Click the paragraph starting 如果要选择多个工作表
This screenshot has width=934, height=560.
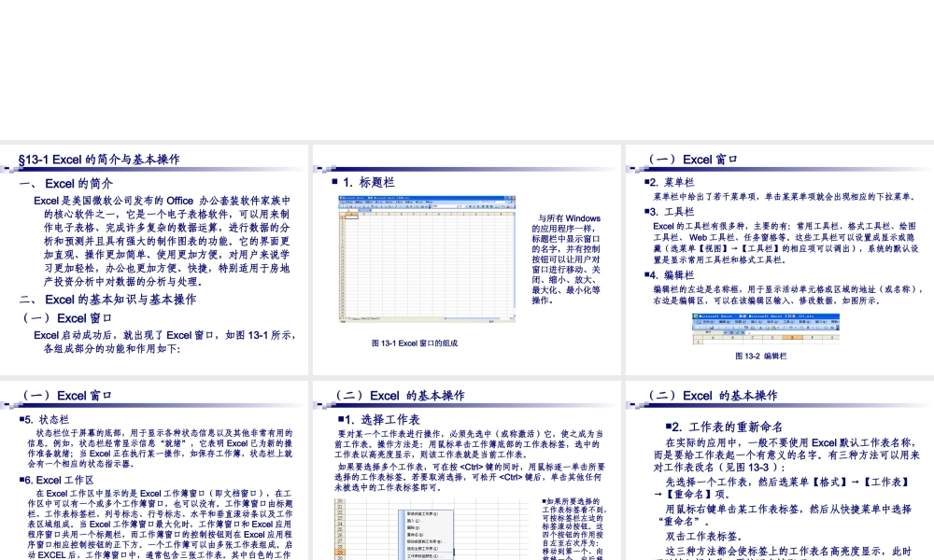point(470,477)
